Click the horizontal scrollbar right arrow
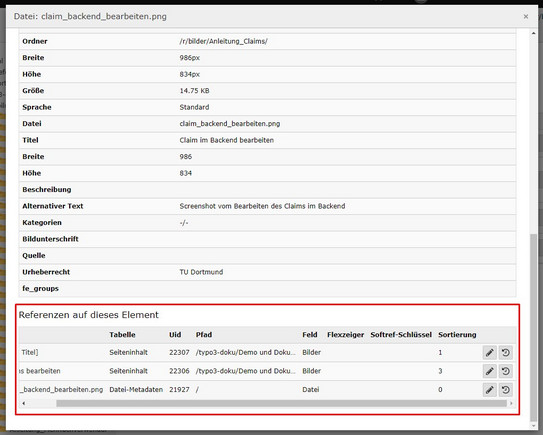 point(511,403)
